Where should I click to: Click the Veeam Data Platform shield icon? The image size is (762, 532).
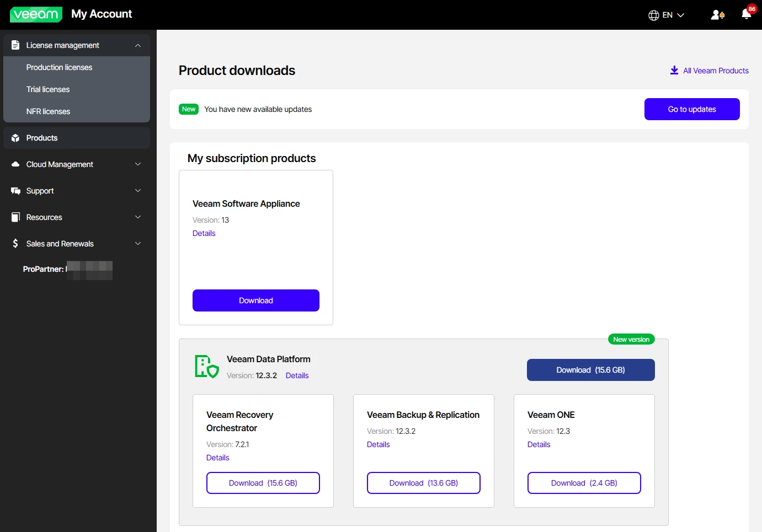(206, 367)
